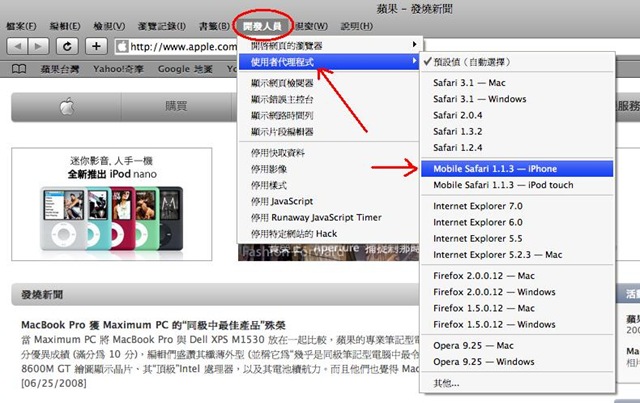The image size is (640, 403).
Task: Click the Aperture banner image
Action: pyautogui.click(x=329, y=252)
